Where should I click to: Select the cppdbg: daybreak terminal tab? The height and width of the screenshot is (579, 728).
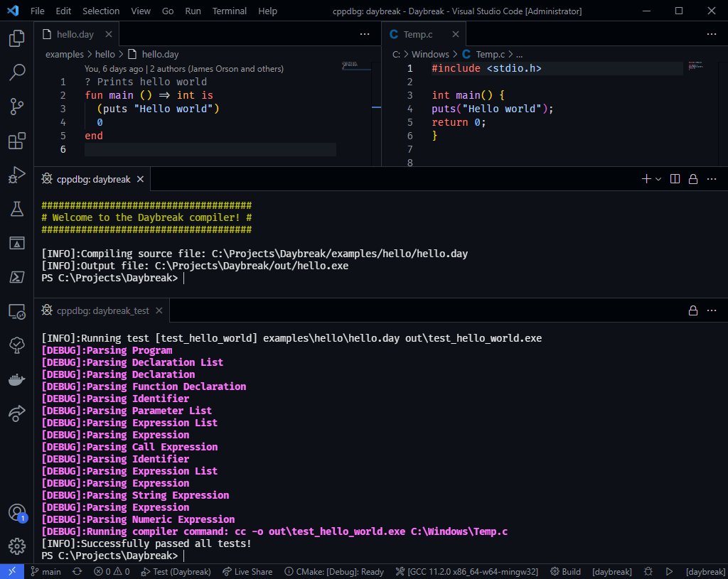(x=92, y=179)
